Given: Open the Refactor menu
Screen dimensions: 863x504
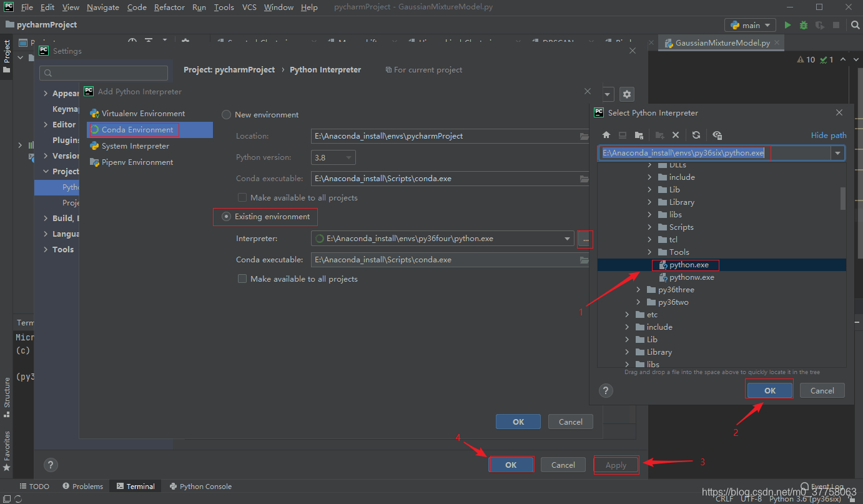Looking at the screenshot, I should point(169,7).
